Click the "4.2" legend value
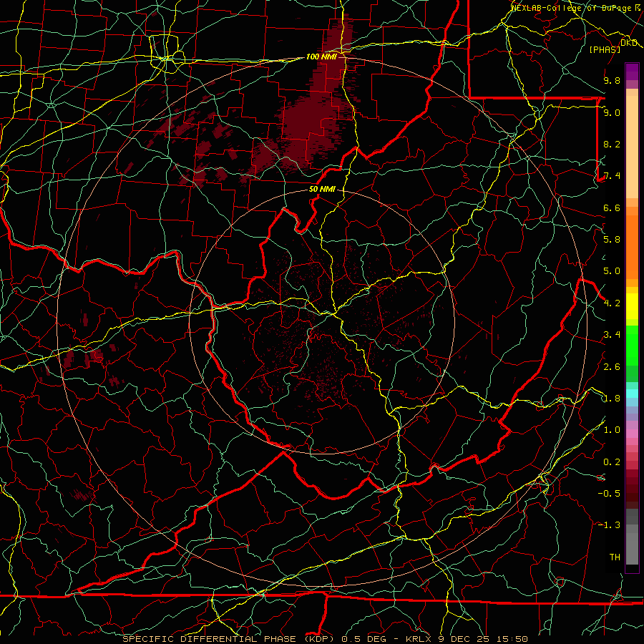This screenshot has height=644, width=644. (x=612, y=303)
